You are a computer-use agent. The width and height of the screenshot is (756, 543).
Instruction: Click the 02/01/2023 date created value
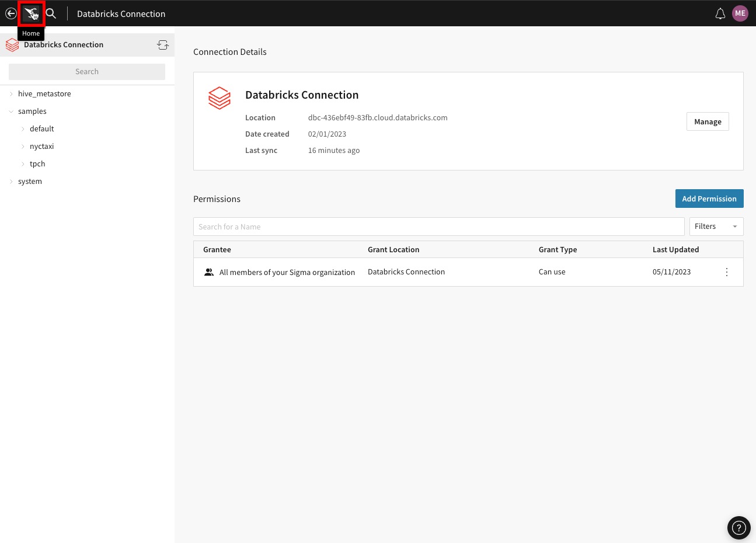click(x=327, y=134)
